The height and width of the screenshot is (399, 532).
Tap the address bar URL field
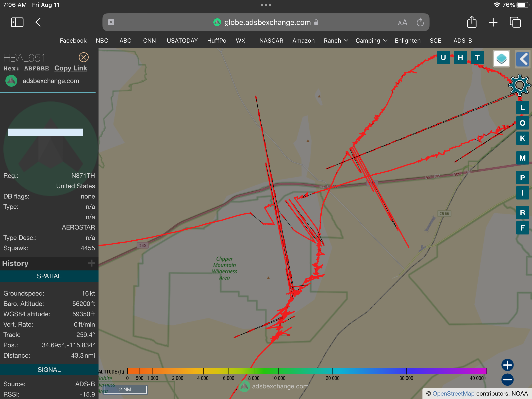click(x=266, y=22)
